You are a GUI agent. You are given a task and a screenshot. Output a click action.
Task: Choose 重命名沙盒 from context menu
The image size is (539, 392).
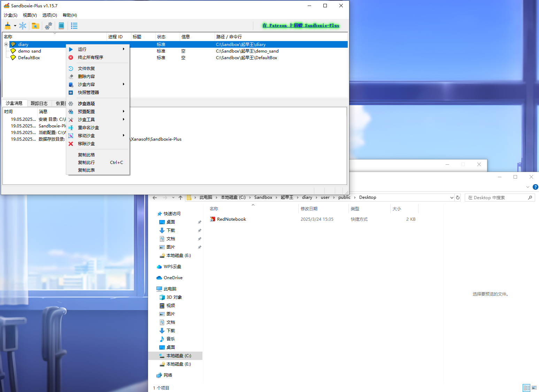(x=98, y=128)
